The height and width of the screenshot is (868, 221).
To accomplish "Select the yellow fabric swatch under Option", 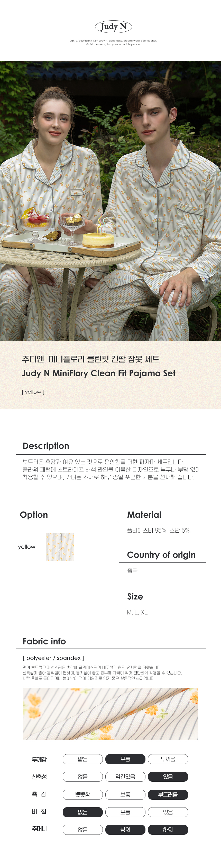I will [x=60, y=547].
